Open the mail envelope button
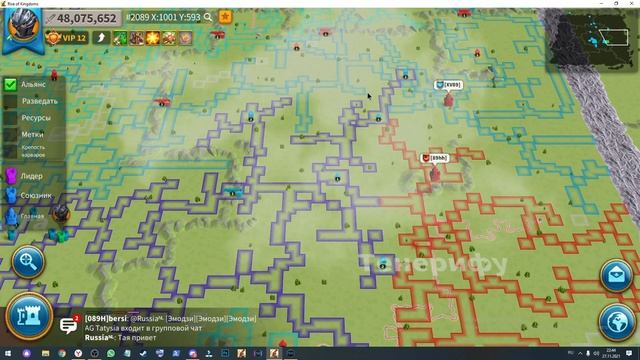 616,276
